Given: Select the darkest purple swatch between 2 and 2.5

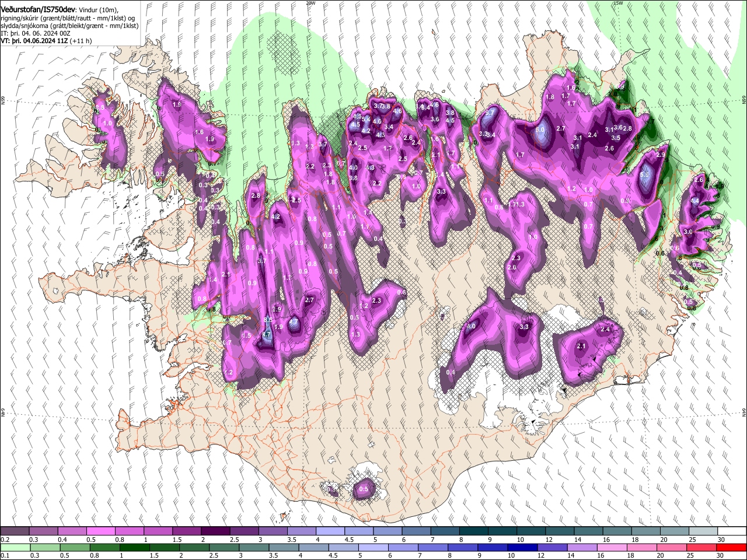Looking at the screenshot, I should 215,531.
